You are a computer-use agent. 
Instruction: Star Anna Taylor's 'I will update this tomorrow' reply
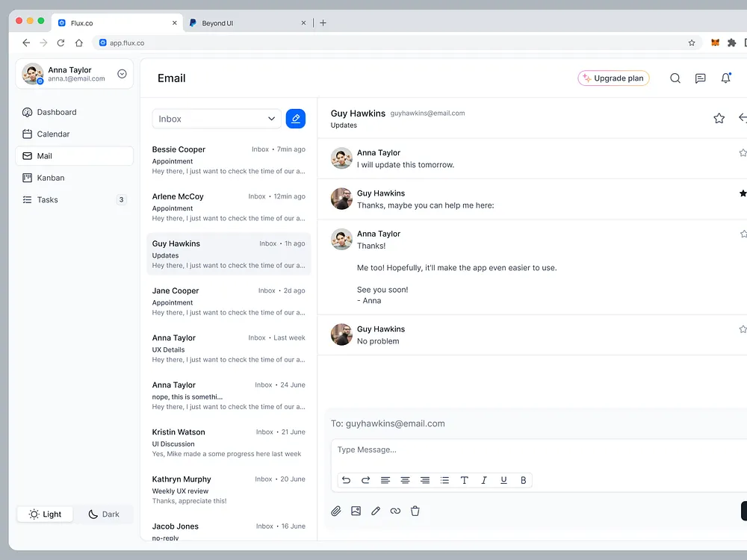(743, 152)
